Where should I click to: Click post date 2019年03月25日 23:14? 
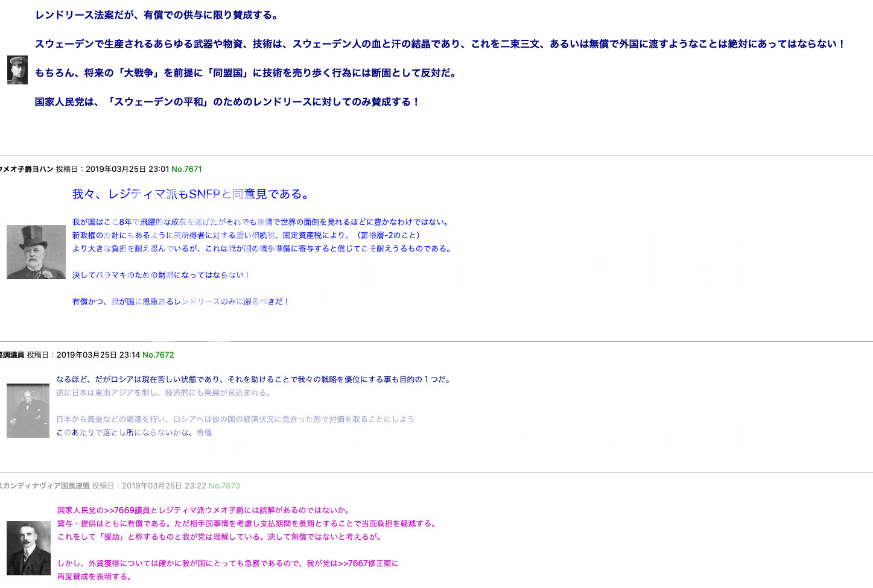pos(98,355)
